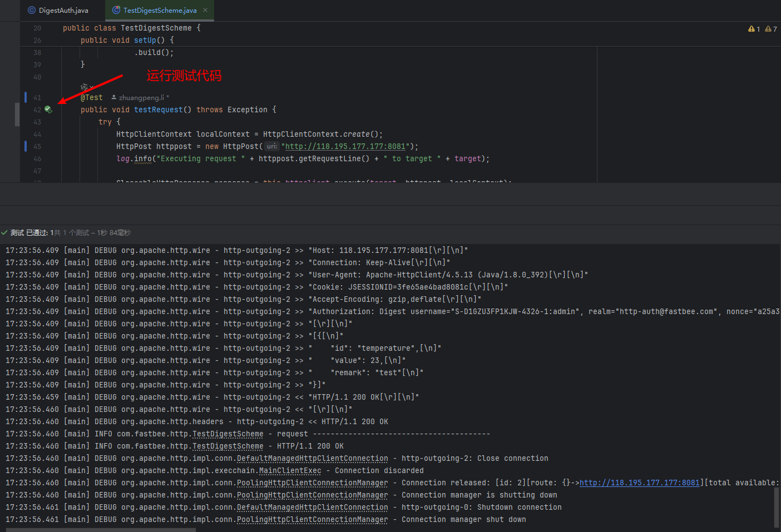The image size is (781, 532).
Task: Click the console line with "remark": "test"
Action: click(x=215, y=372)
